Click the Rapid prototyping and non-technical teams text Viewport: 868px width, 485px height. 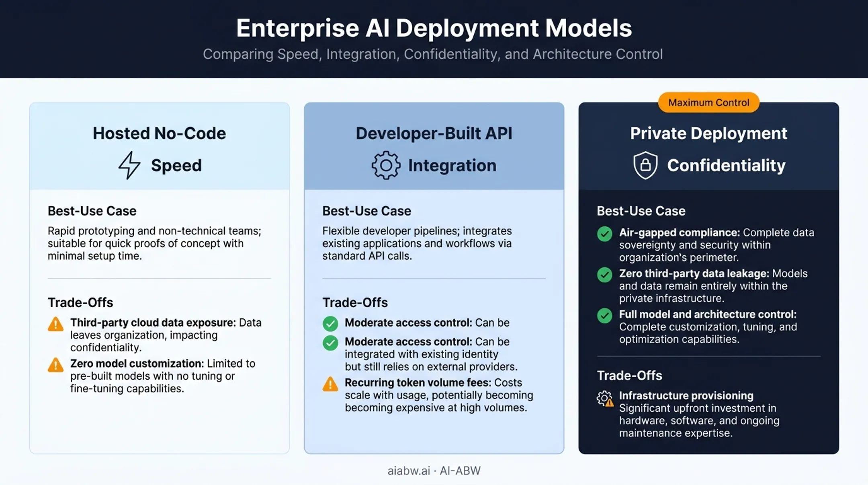coord(155,243)
